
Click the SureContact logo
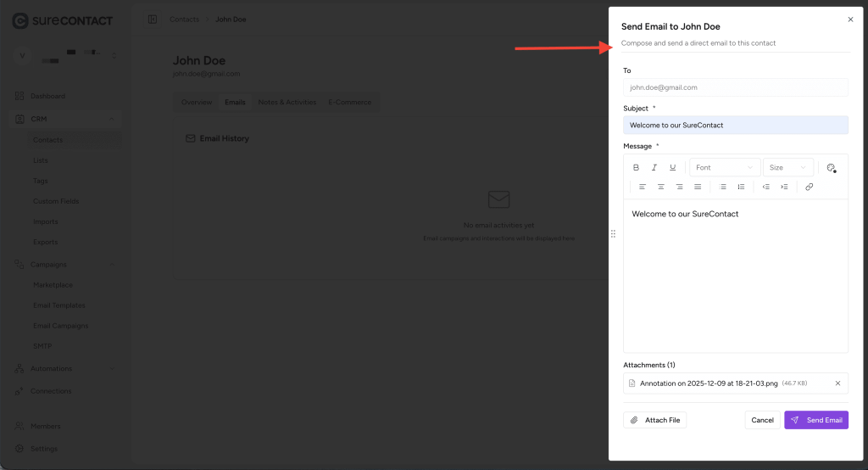tap(63, 21)
